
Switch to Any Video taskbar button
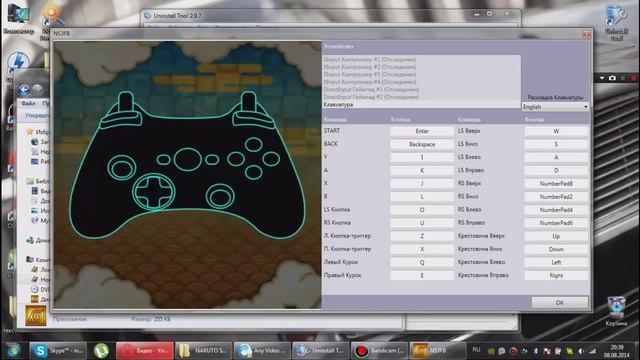[x=262, y=350]
